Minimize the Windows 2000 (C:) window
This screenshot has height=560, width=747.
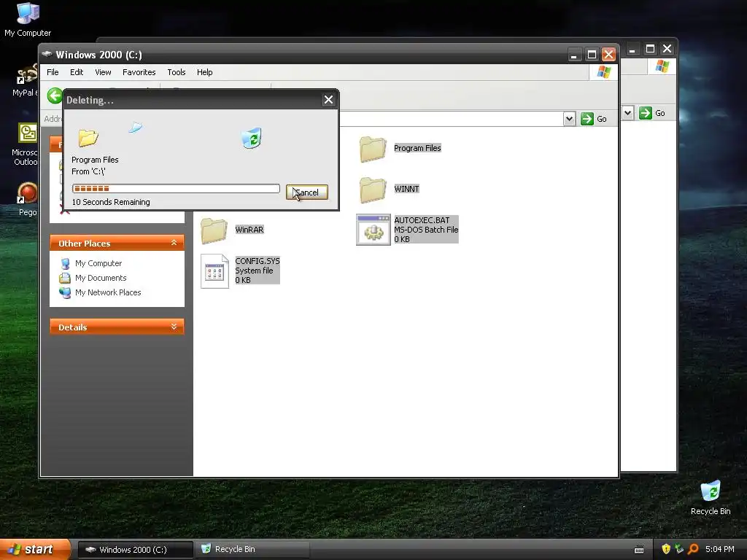pos(574,55)
